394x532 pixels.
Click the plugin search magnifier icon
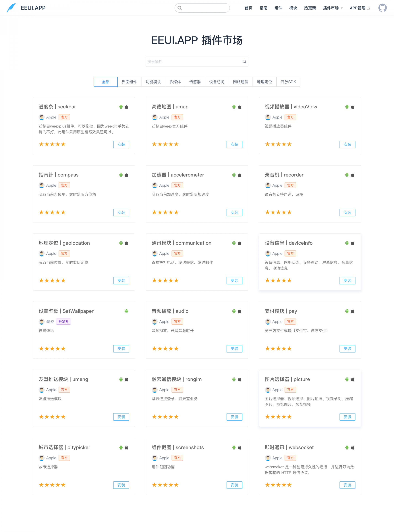(244, 61)
